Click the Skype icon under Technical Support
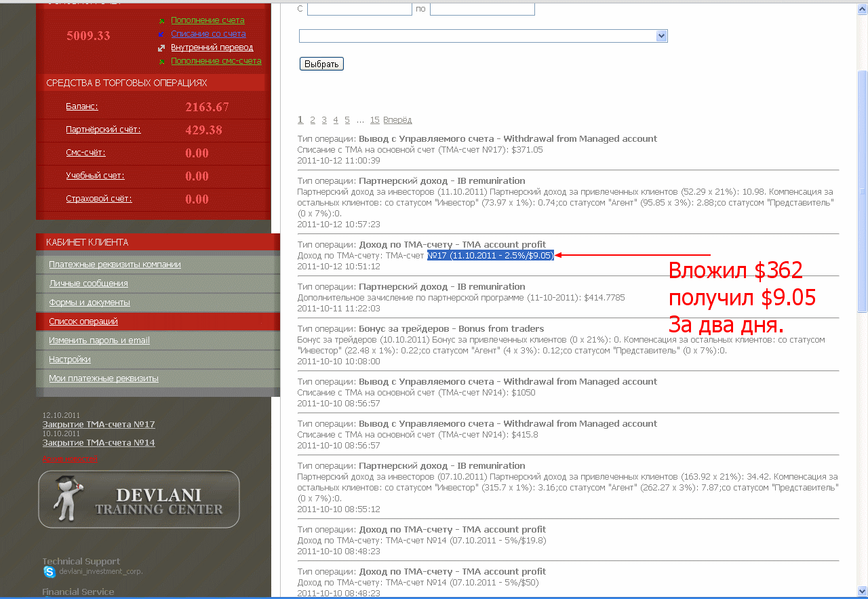Screen dimensions: 868x599 click(x=50, y=572)
